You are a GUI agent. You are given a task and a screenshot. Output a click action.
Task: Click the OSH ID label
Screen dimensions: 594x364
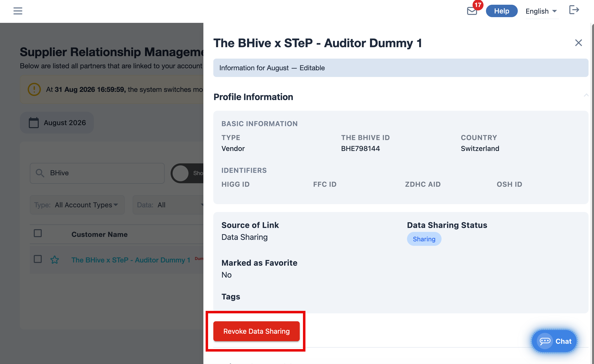(x=510, y=184)
